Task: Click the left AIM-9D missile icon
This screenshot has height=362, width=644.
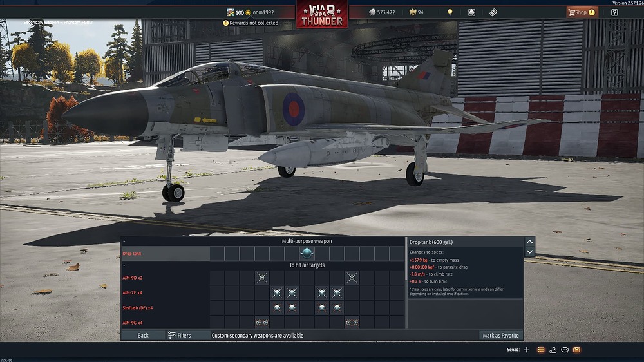Action: point(261,278)
